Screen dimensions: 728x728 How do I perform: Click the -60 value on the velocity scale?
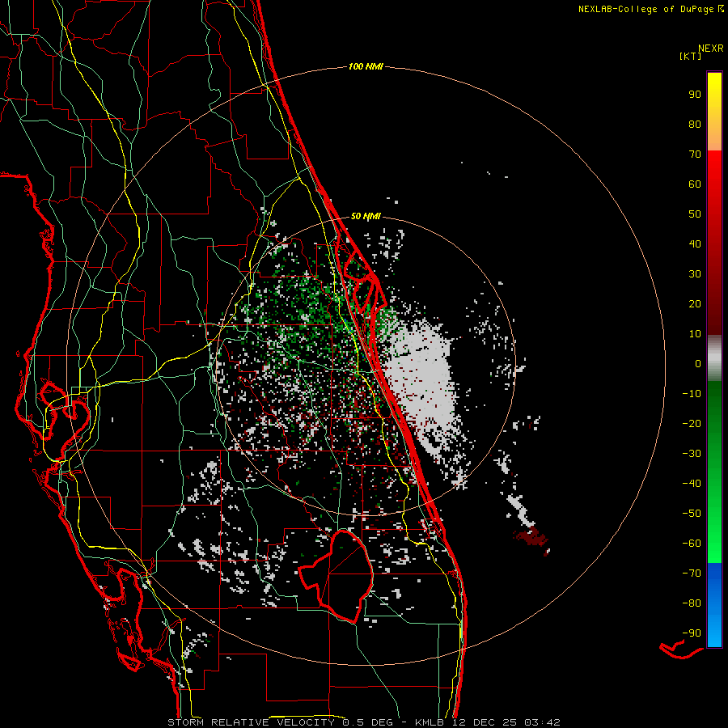pos(692,544)
